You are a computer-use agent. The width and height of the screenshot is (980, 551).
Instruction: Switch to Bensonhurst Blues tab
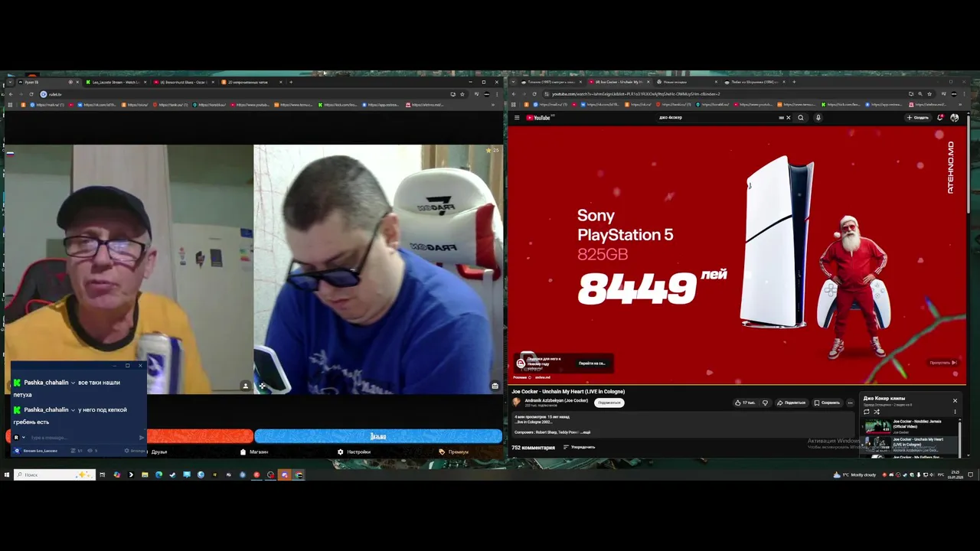coord(183,82)
